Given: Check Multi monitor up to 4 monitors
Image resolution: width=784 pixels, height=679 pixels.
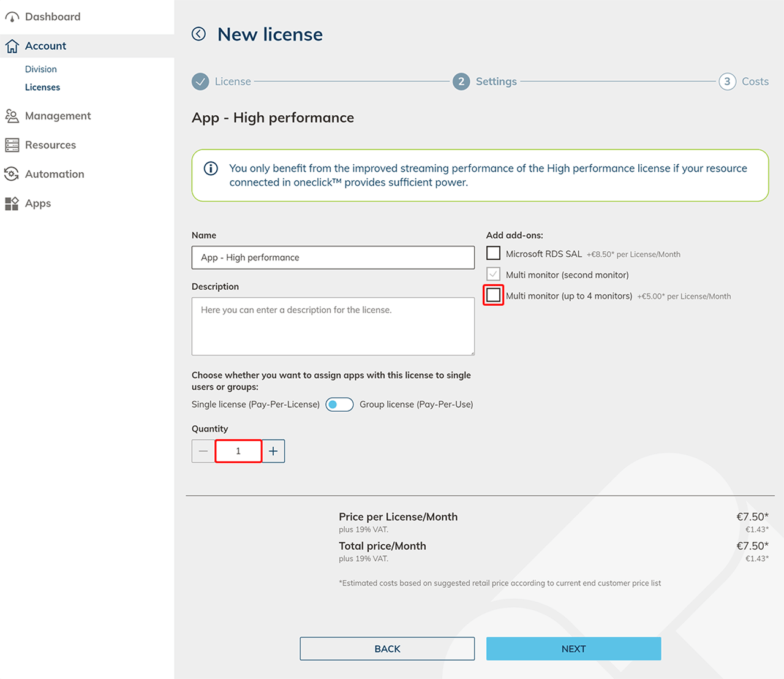Looking at the screenshot, I should 493,295.
